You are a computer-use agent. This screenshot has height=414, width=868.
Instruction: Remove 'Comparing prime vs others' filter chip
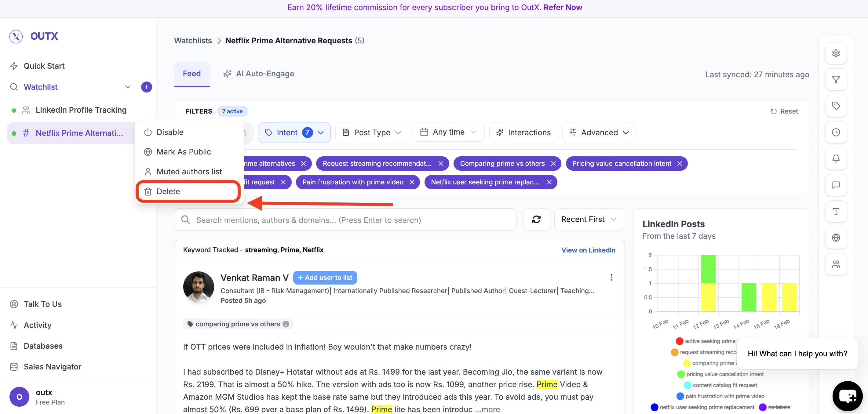(x=553, y=163)
